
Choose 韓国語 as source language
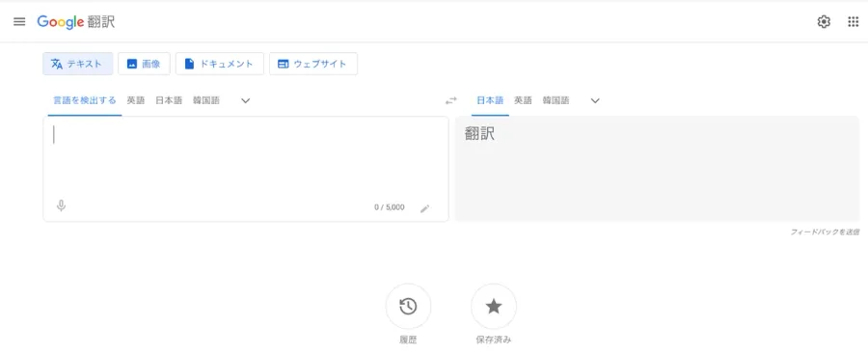point(206,100)
